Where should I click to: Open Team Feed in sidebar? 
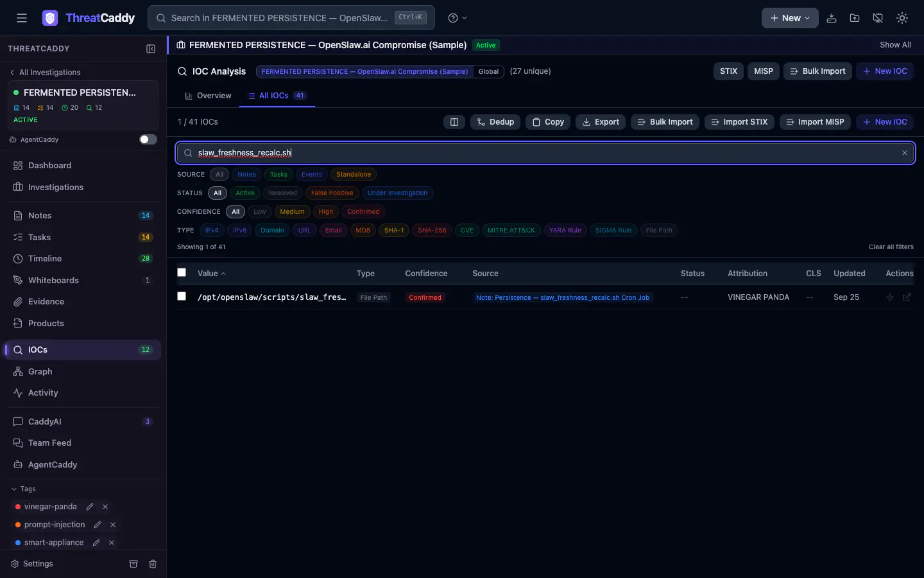click(x=83, y=443)
